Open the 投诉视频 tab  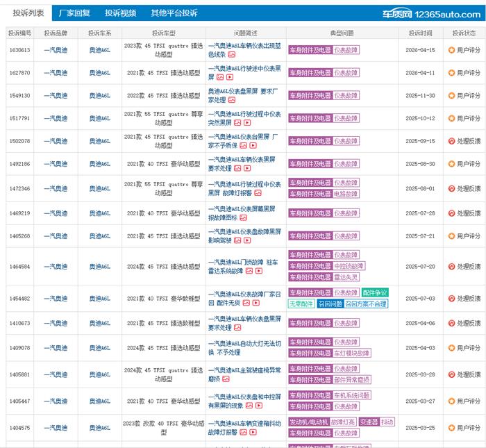coord(121,13)
